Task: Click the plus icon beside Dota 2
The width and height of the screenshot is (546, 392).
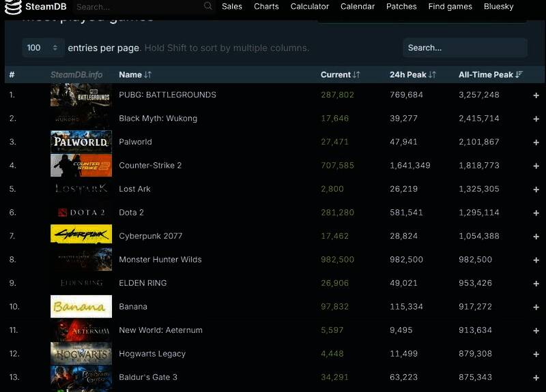Action: tap(536, 213)
